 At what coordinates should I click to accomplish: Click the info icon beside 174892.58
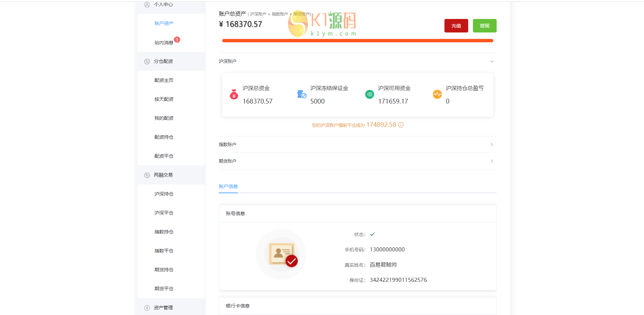[x=401, y=125]
